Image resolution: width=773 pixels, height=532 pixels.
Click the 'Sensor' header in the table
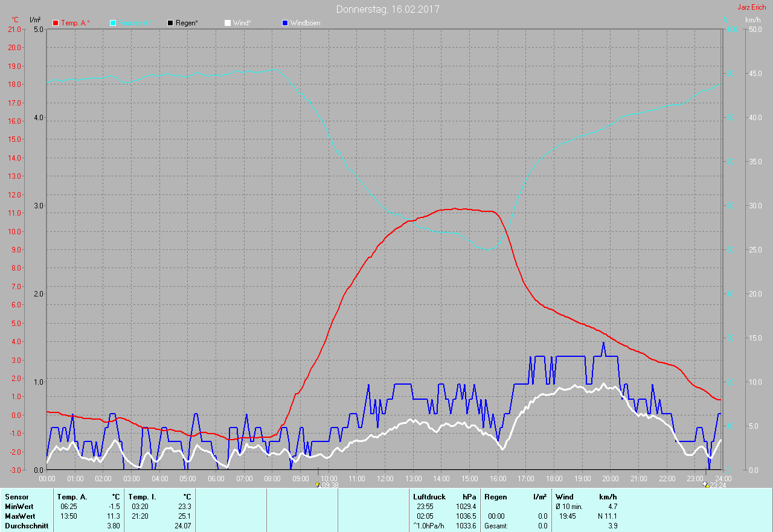pyautogui.click(x=16, y=497)
